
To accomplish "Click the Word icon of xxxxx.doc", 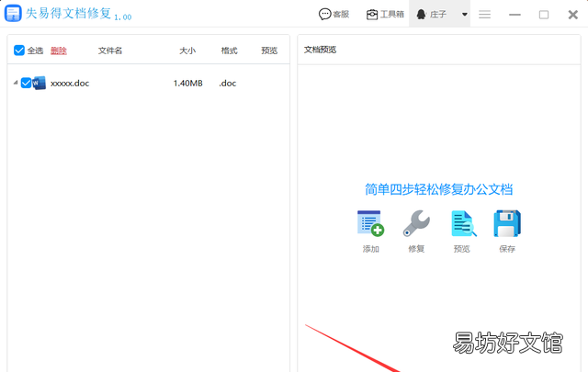I will pos(39,83).
